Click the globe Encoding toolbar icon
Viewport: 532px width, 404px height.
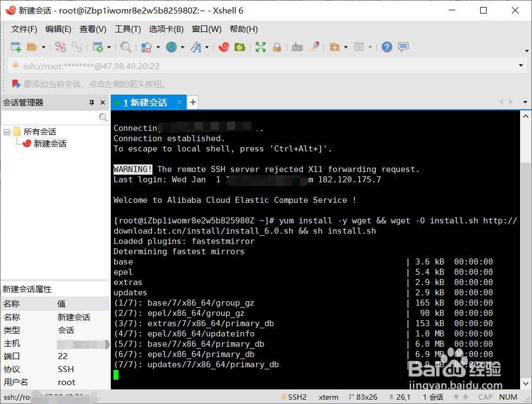(171, 47)
